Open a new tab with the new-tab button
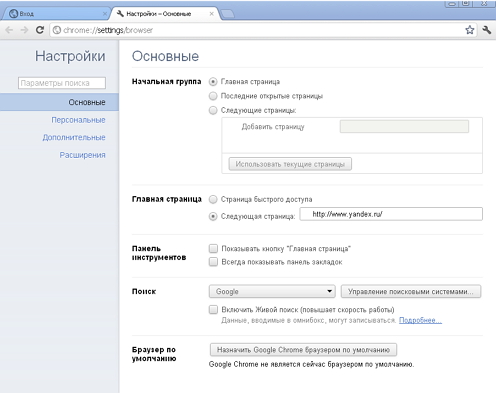 [228, 14]
